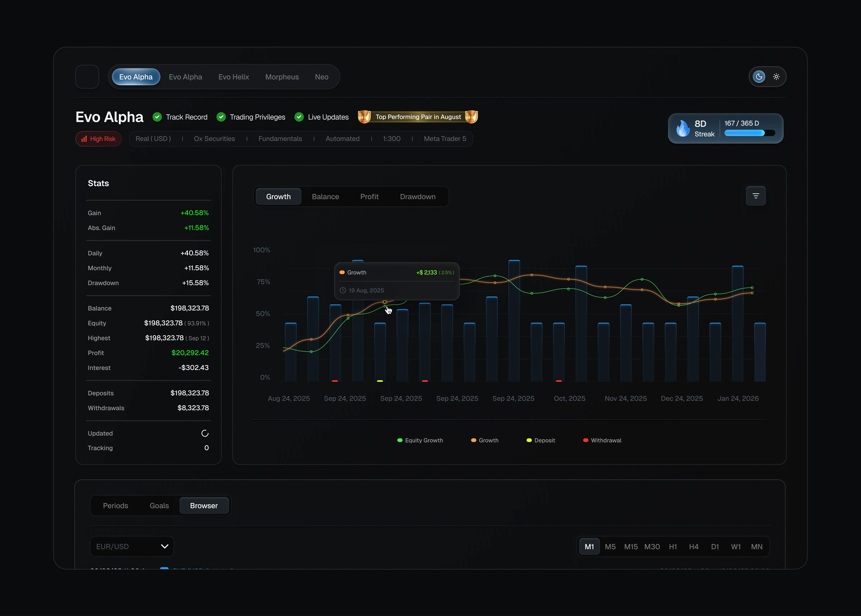Screen dimensions: 861x616
Task: Expand the EUR/USD pair dropdown
Action: (132, 546)
